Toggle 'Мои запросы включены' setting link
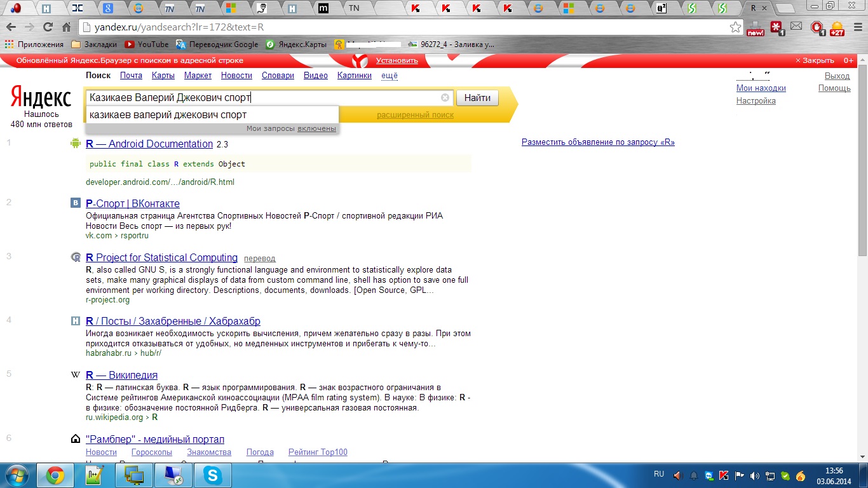The image size is (868, 488). pos(316,128)
